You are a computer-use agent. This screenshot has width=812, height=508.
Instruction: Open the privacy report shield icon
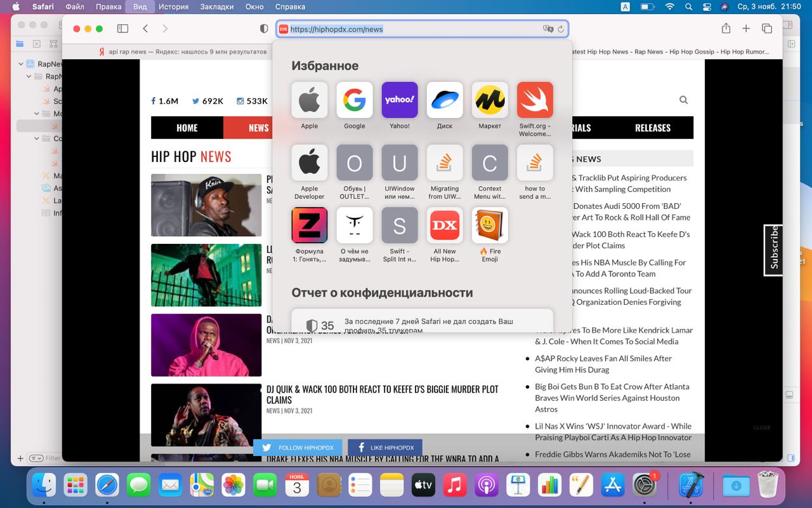point(264,29)
